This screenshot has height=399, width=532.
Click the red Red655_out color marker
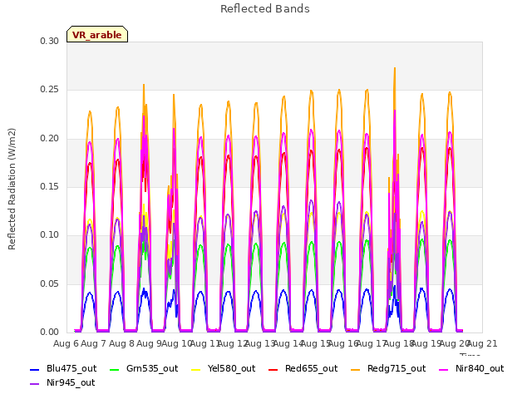point(273,369)
